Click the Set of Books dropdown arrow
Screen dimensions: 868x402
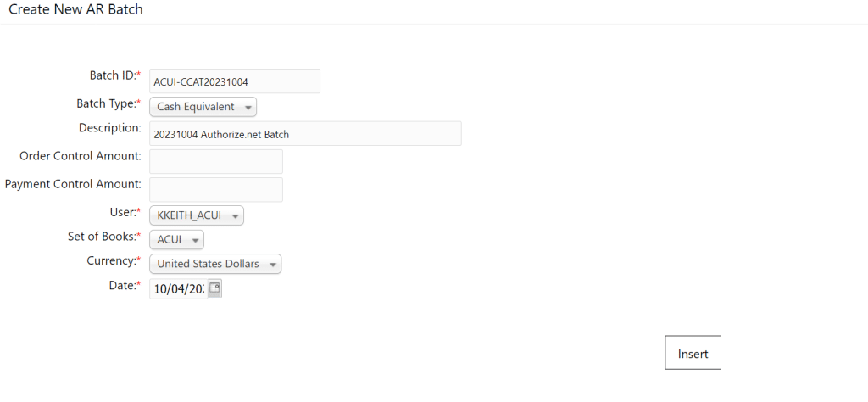195,240
